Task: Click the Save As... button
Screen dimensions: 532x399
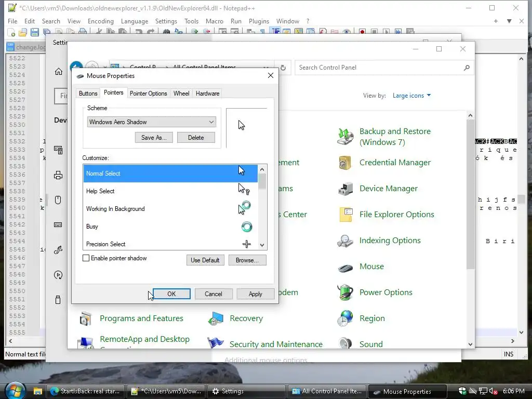Action: click(154, 137)
